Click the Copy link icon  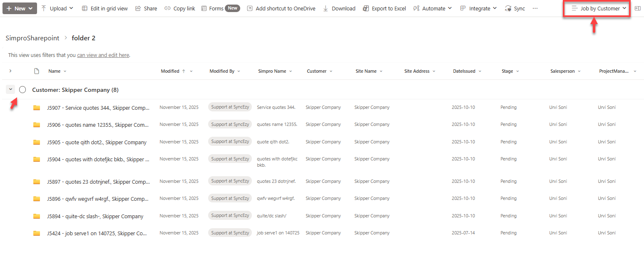click(x=167, y=8)
